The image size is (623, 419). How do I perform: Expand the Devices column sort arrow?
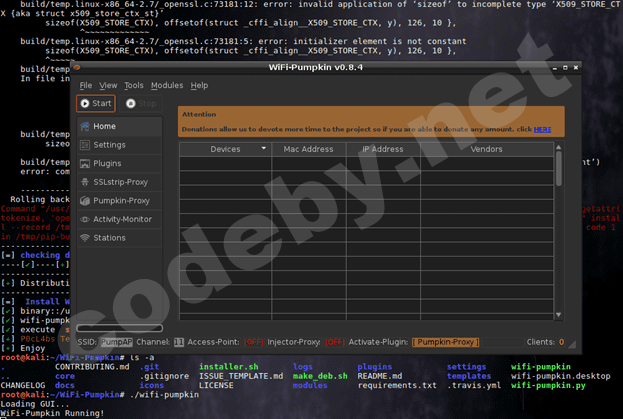263,148
